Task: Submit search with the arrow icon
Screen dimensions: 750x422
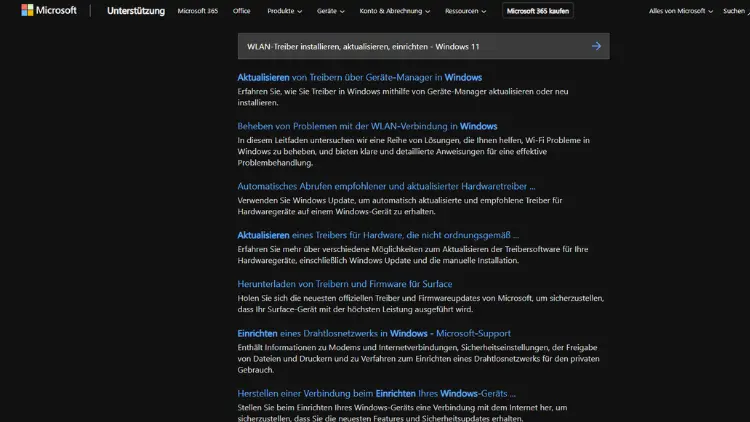Action: 596,46
